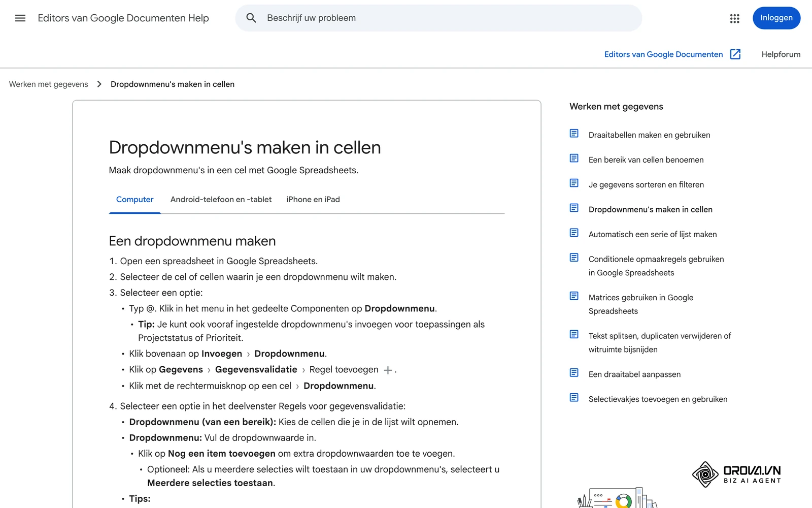Open the hamburger main menu

click(x=20, y=18)
